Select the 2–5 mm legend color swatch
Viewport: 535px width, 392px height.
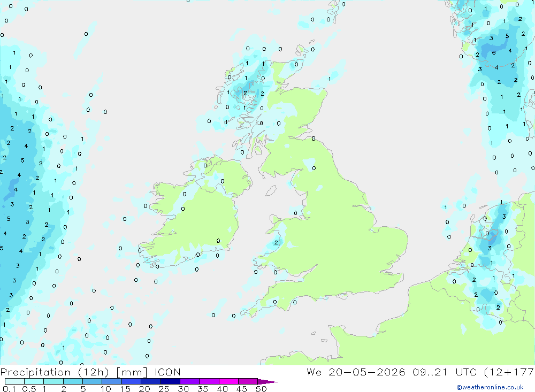73,381
